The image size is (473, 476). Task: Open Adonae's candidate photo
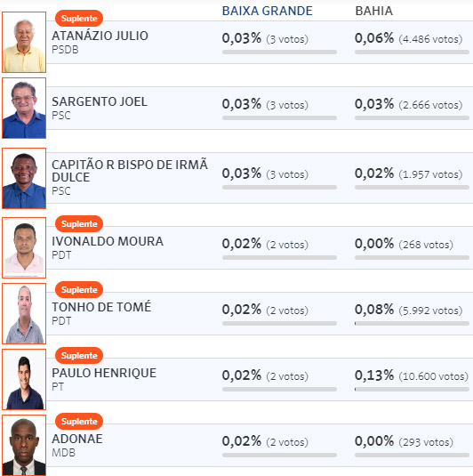pyautogui.click(x=24, y=445)
